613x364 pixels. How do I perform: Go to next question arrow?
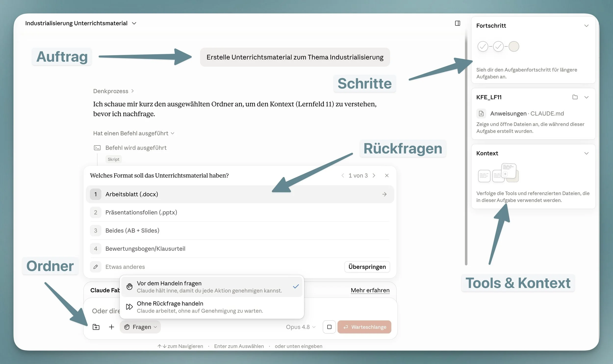pyautogui.click(x=374, y=176)
